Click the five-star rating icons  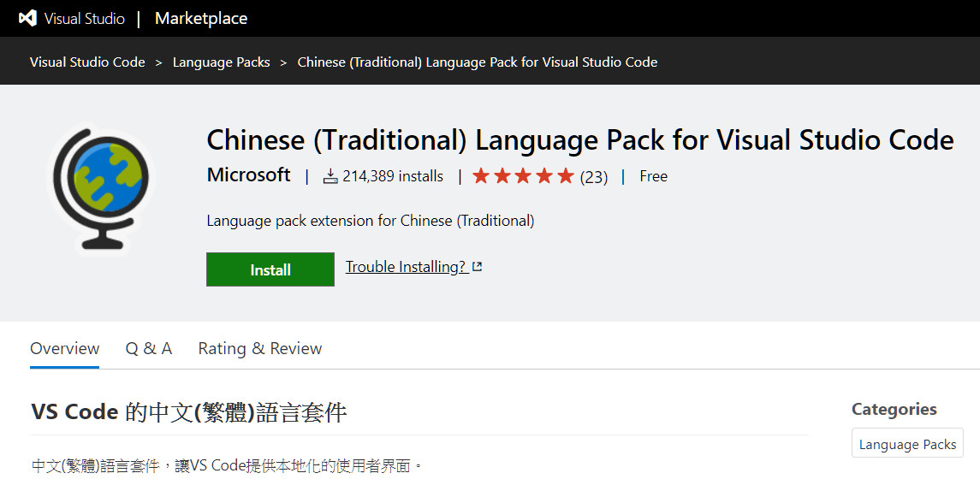[523, 176]
